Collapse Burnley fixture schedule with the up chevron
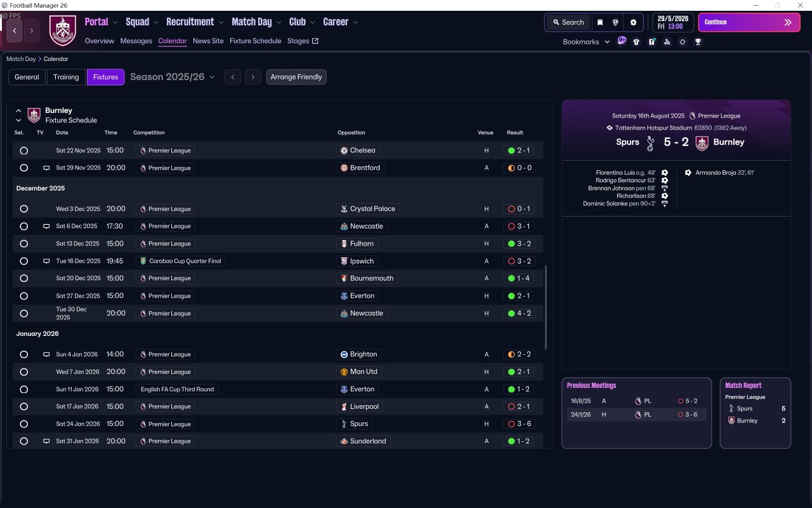Image resolution: width=812 pixels, height=508 pixels. click(18, 110)
